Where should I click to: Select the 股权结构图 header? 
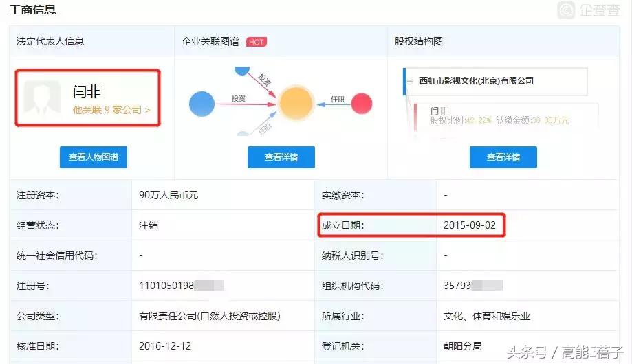pyautogui.click(x=418, y=41)
